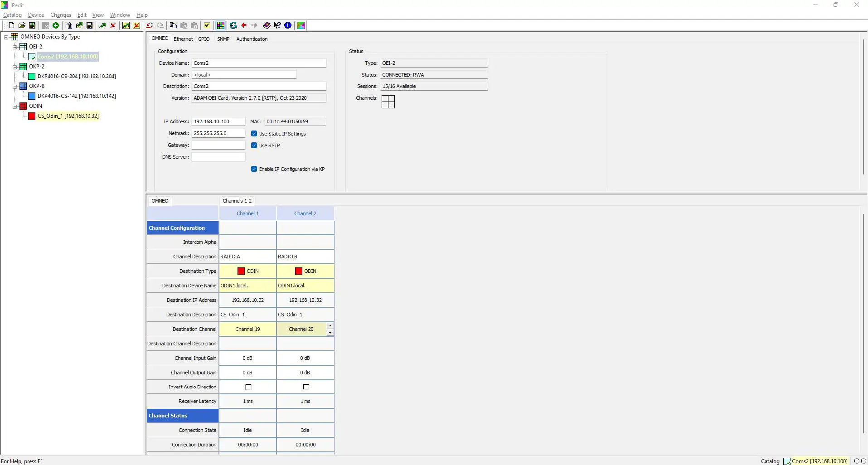Click the blue About info icon
Image resolution: width=868 pixels, height=465 pixels.
(x=288, y=25)
